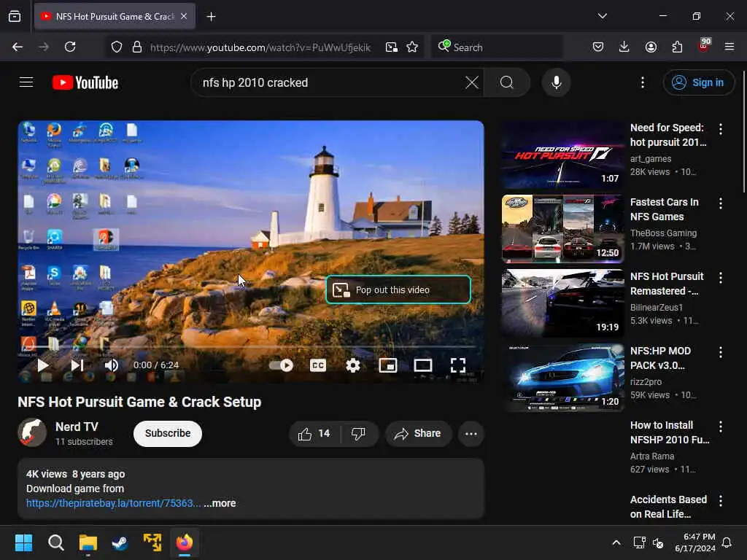Open more actions below video

pos(471,433)
